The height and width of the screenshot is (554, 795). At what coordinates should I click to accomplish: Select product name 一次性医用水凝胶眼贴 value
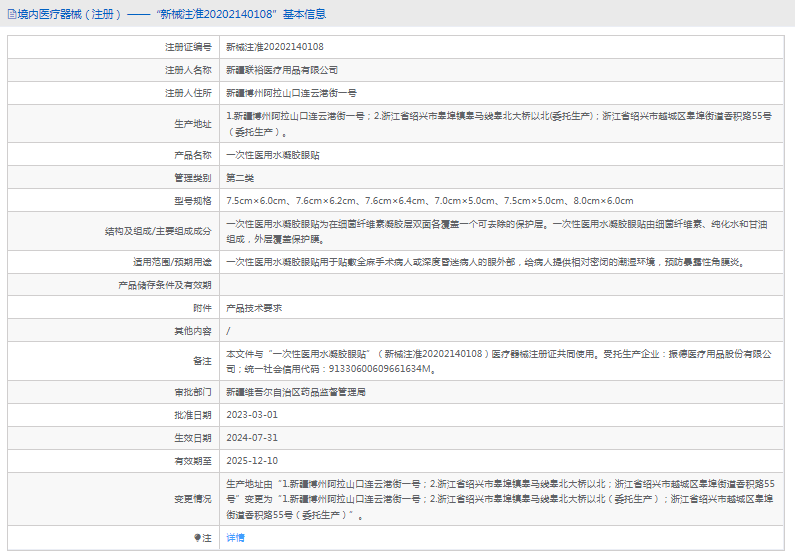[272, 156]
